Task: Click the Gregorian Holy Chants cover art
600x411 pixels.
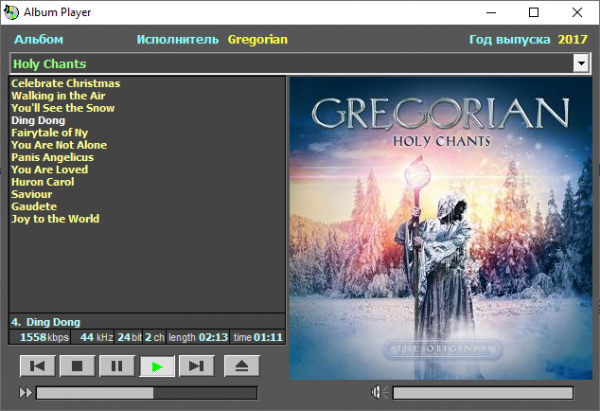Action: point(441,228)
